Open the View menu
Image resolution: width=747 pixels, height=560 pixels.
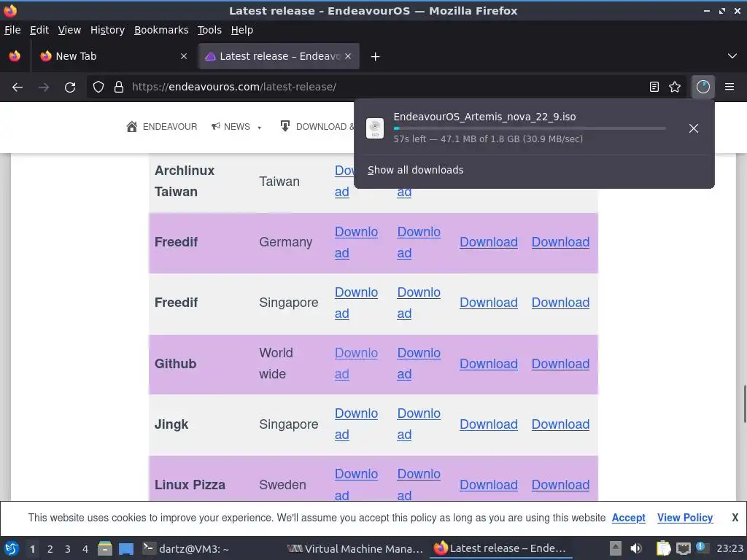pyautogui.click(x=69, y=30)
